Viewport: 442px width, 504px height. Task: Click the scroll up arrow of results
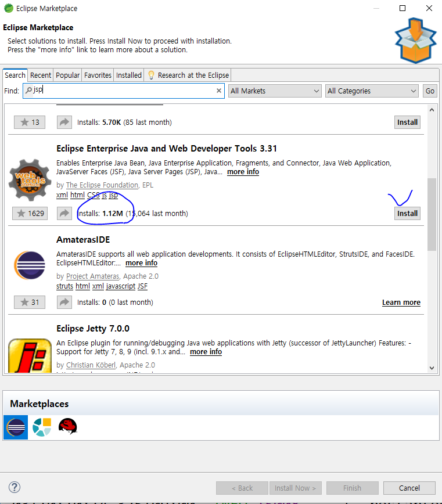pyautogui.click(x=432, y=110)
